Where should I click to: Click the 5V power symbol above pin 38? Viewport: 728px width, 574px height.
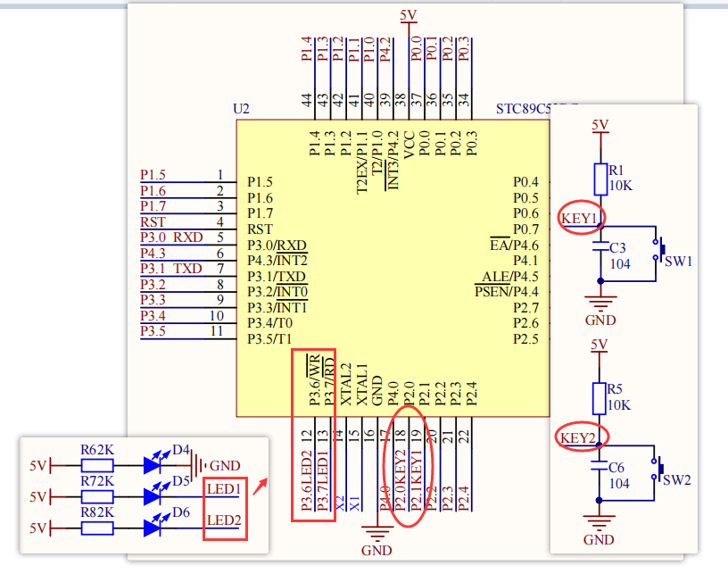[x=409, y=17]
